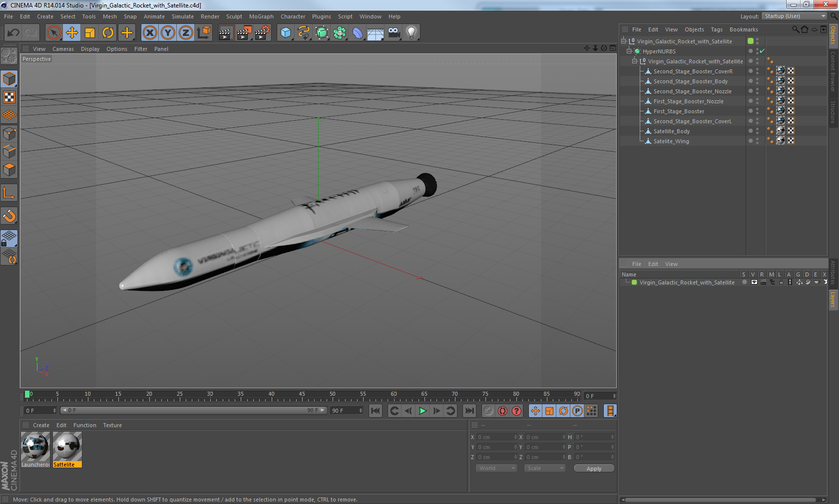Screen dimensions: 839x504
Task: Open the MoGraph menu
Action: [261, 16]
